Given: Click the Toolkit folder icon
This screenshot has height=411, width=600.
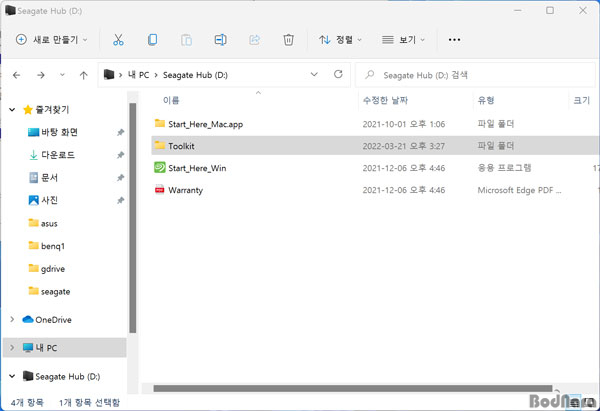Looking at the screenshot, I should 160,145.
